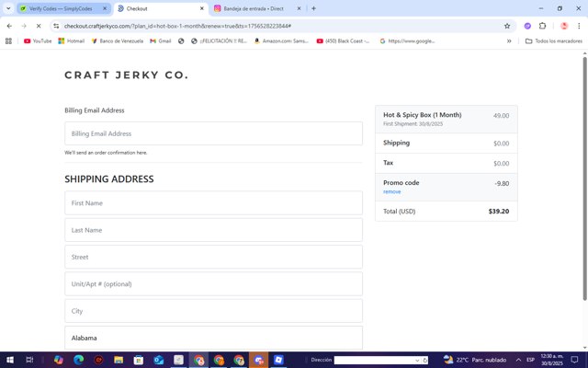Click the Promo code -9.80 value
The width and height of the screenshot is (588, 368).
pos(503,184)
